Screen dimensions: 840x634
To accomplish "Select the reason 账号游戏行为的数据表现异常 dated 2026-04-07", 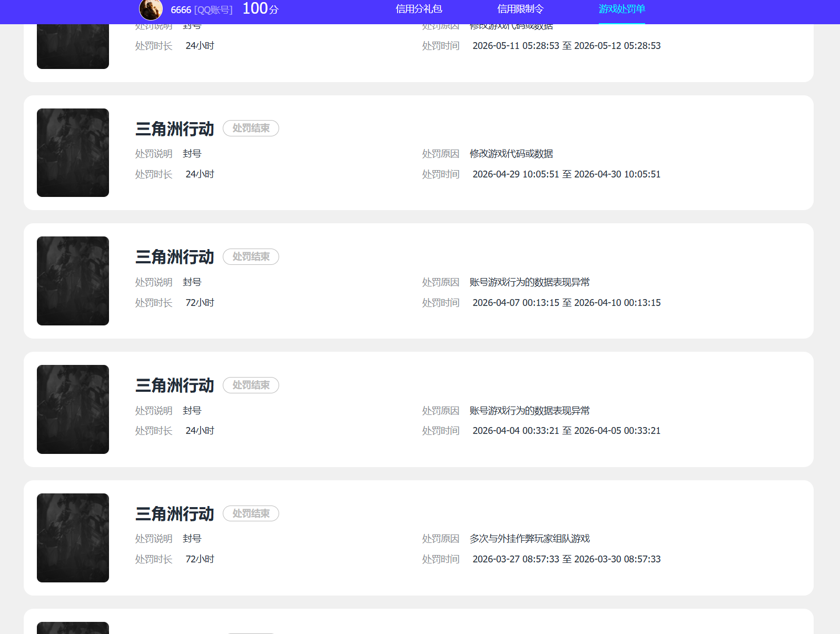I will (530, 282).
